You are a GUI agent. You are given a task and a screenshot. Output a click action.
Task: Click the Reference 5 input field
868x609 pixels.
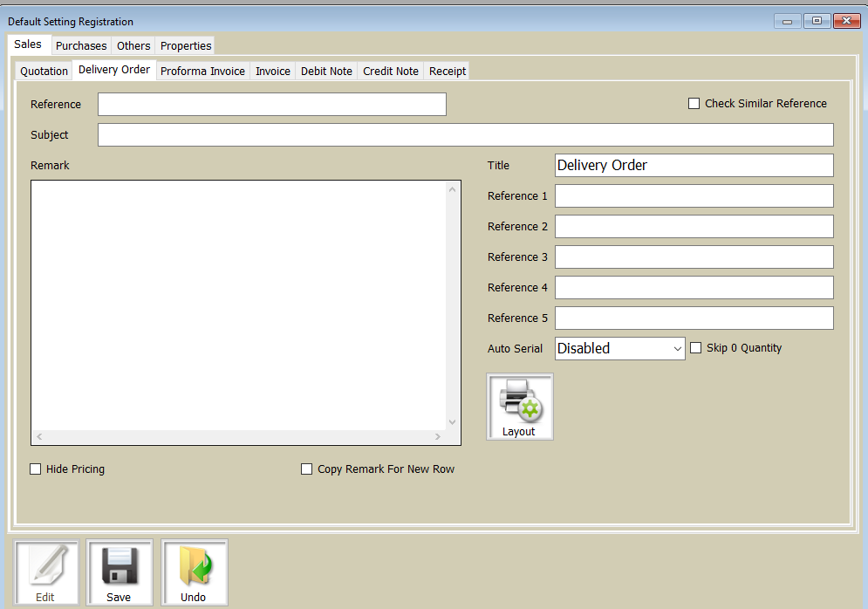pos(694,318)
